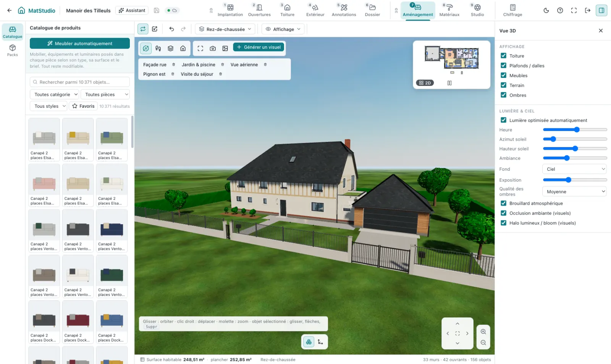Screen dimensions: 611x364
Task: Switch to walk-through footsteps mode
Action: click(158, 48)
